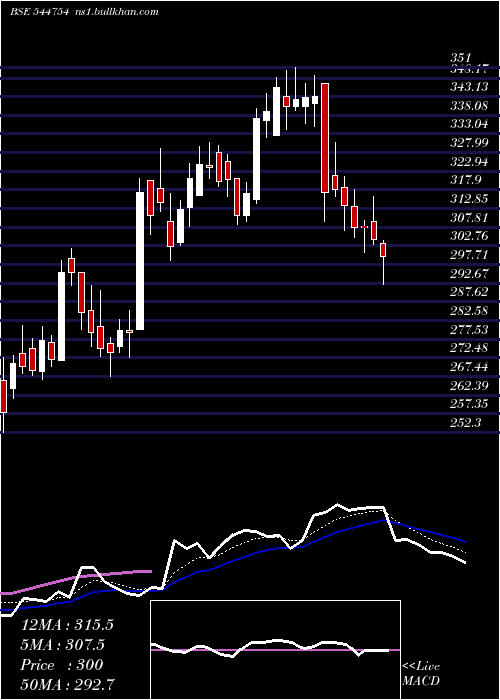The image size is (500, 700).
Task: Click the 257.35 price axis label
Action: (469, 404)
